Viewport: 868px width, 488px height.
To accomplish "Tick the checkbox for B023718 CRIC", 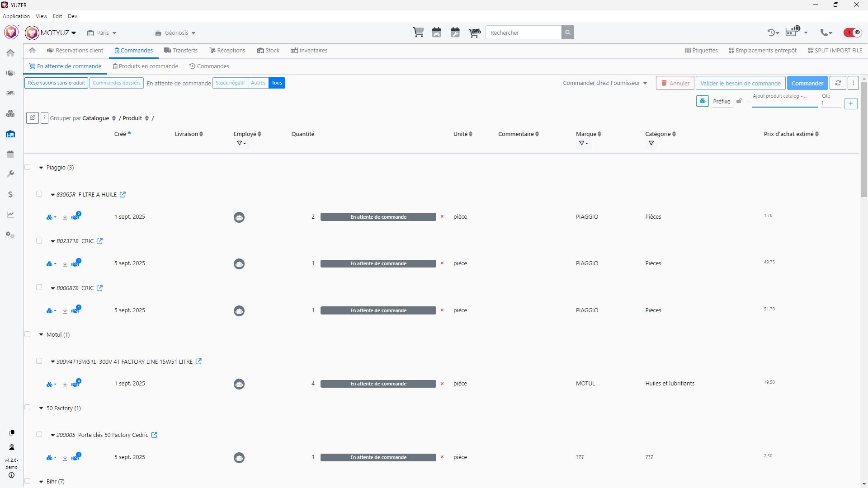I will (x=39, y=241).
